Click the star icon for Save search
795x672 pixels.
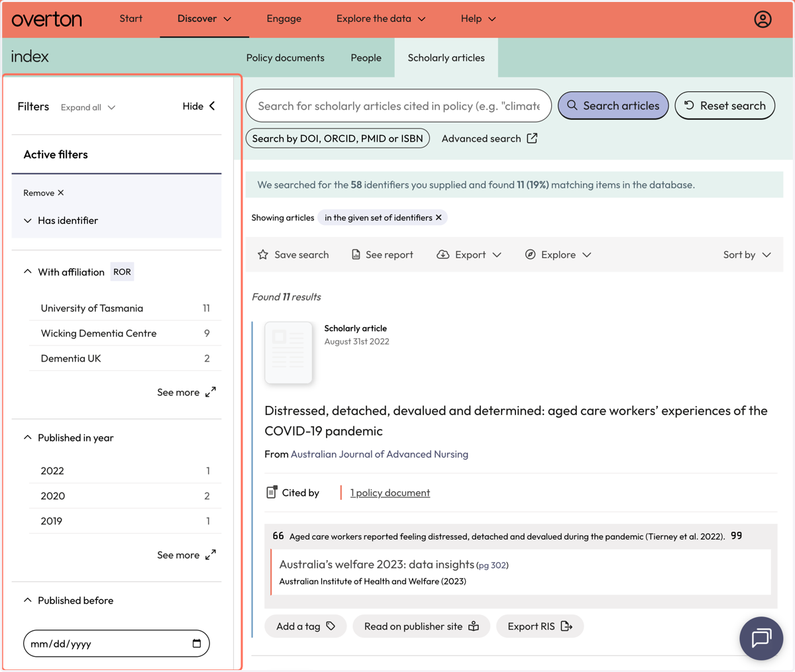coord(263,255)
